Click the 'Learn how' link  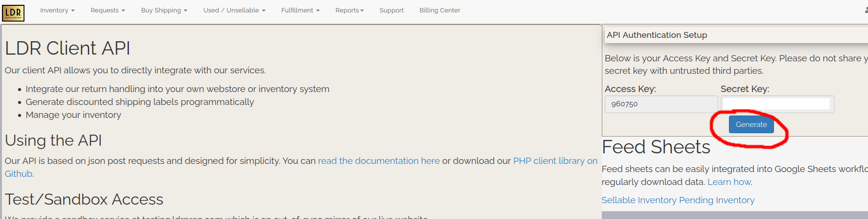(x=729, y=182)
